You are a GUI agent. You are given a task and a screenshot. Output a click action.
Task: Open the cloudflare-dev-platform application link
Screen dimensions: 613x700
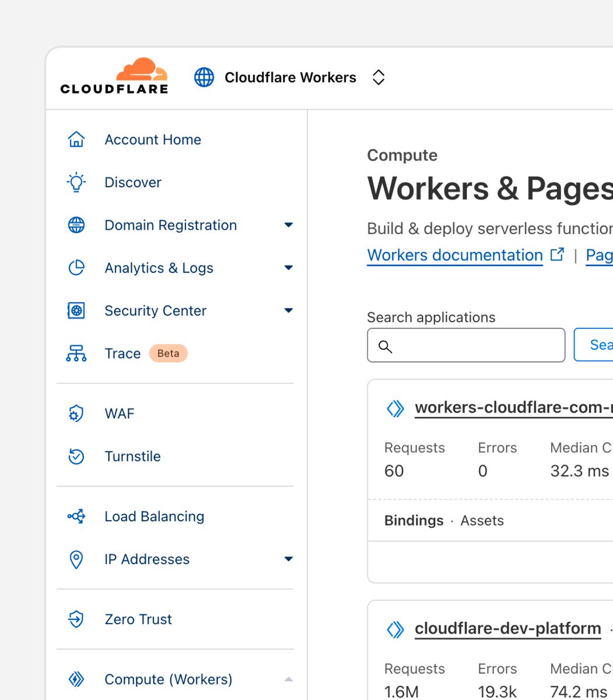coord(508,629)
